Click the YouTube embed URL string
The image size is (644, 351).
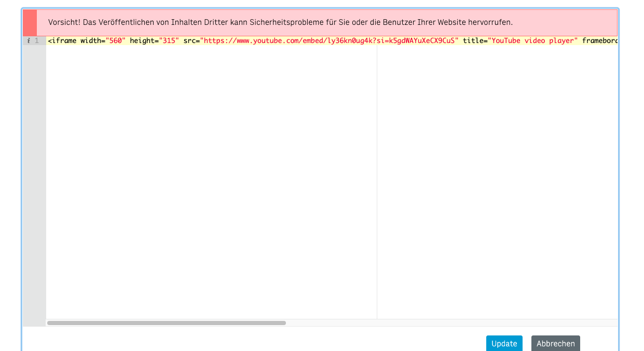(330, 41)
